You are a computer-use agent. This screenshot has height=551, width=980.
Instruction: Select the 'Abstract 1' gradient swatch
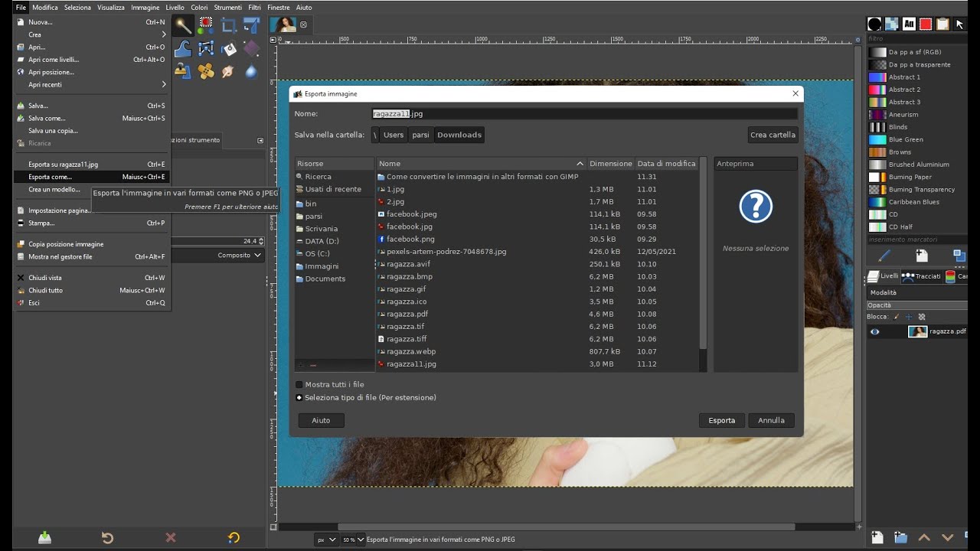pyautogui.click(x=877, y=77)
